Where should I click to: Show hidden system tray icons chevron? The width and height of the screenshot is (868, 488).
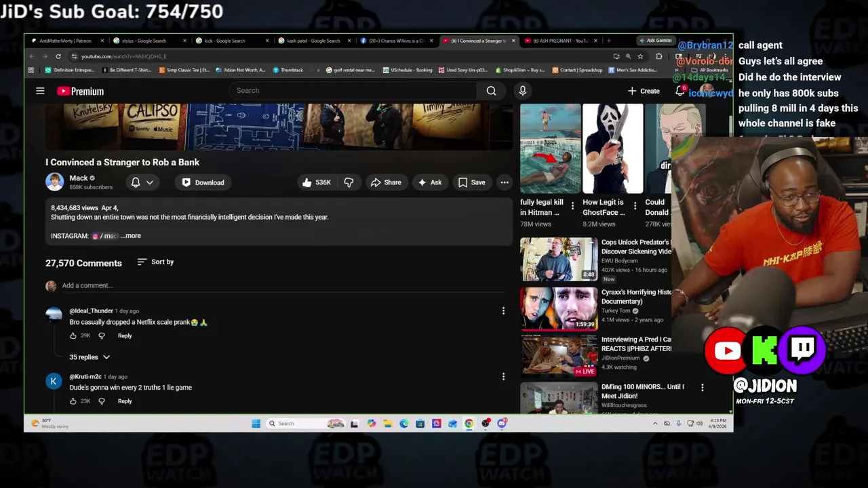(x=654, y=424)
